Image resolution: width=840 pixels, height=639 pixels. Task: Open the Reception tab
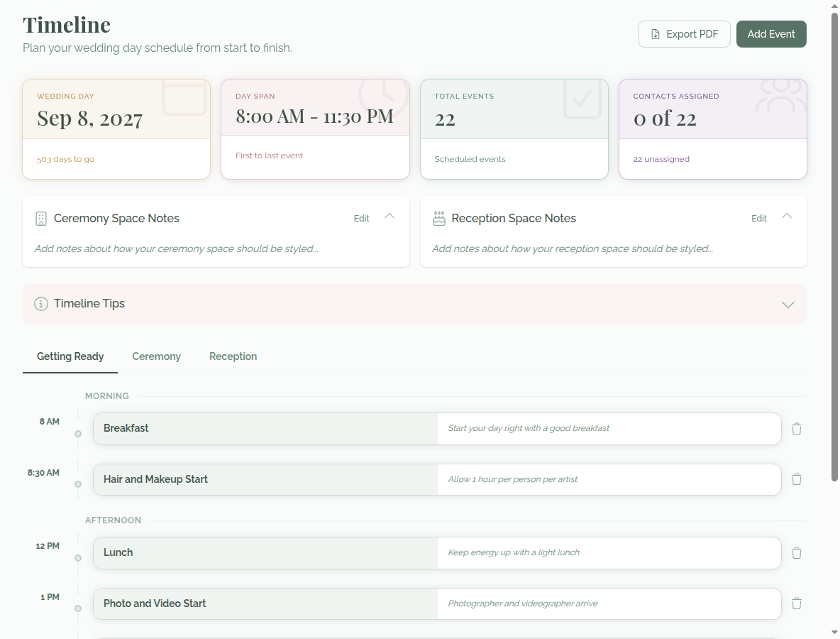pos(233,356)
